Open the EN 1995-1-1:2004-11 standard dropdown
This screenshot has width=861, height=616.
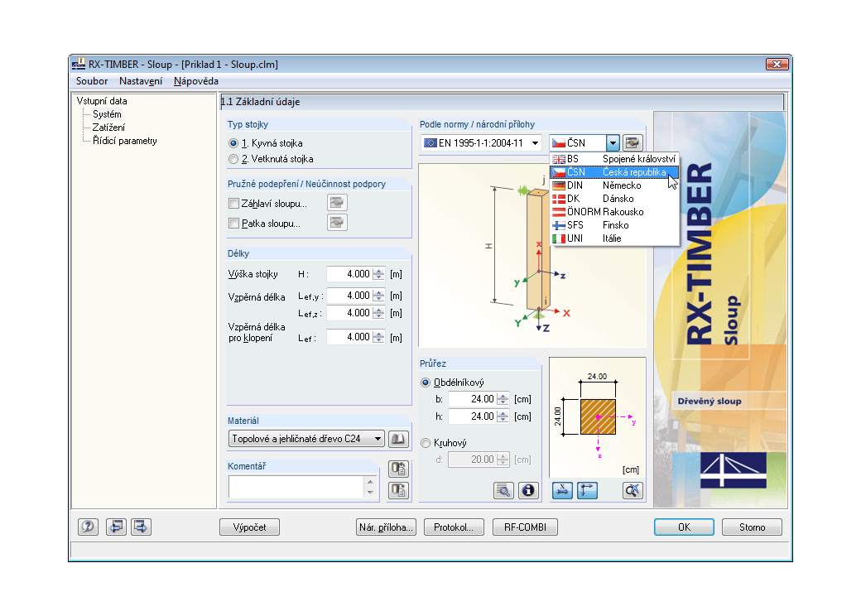(482, 142)
